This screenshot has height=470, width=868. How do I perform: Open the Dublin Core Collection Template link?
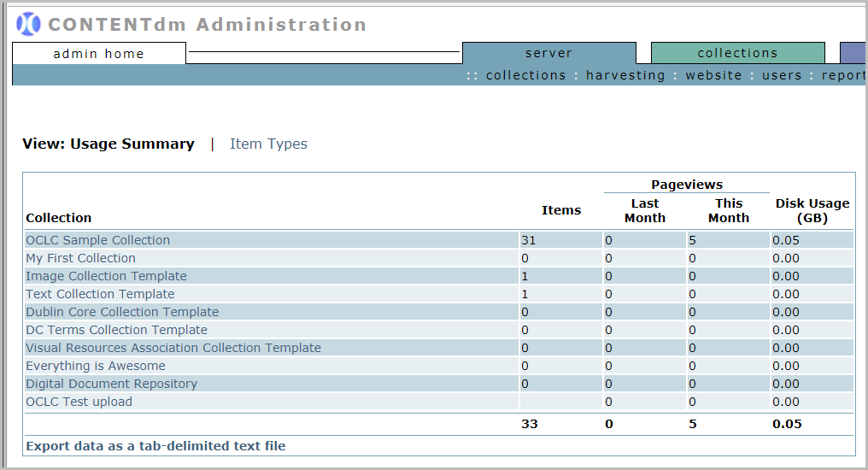point(122,312)
